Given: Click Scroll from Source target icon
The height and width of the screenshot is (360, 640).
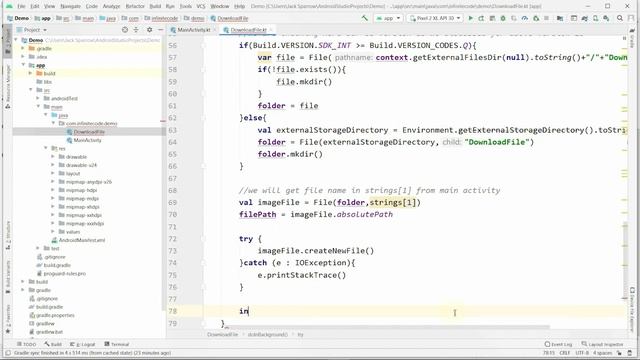Looking at the screenshot, I should pyautogui.click(x=125, y=30).
